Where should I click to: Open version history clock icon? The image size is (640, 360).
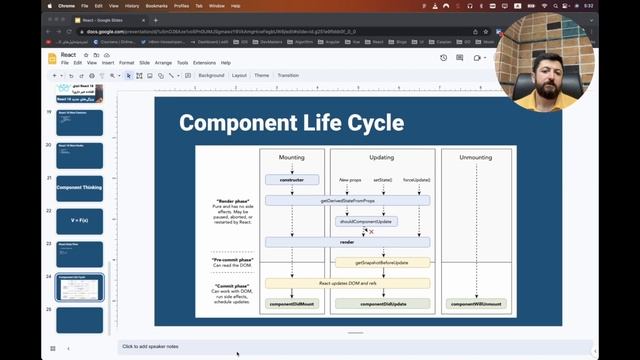click(x=444, y=58)
